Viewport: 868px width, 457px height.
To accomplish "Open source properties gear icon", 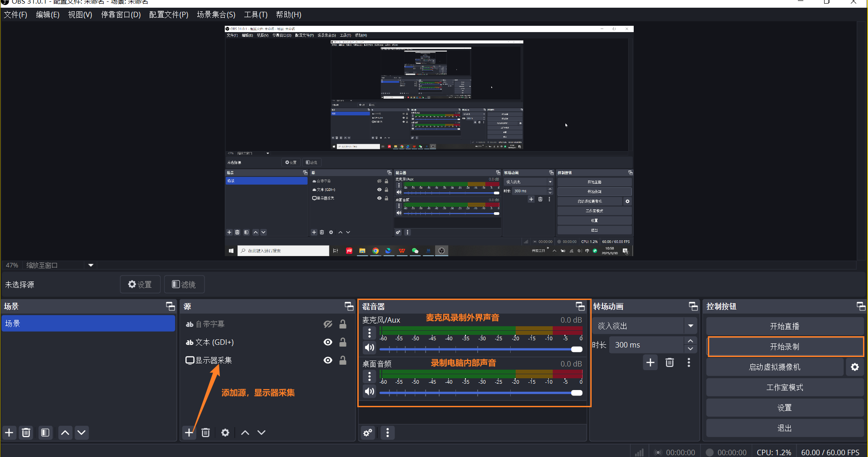I will [225, 433].
